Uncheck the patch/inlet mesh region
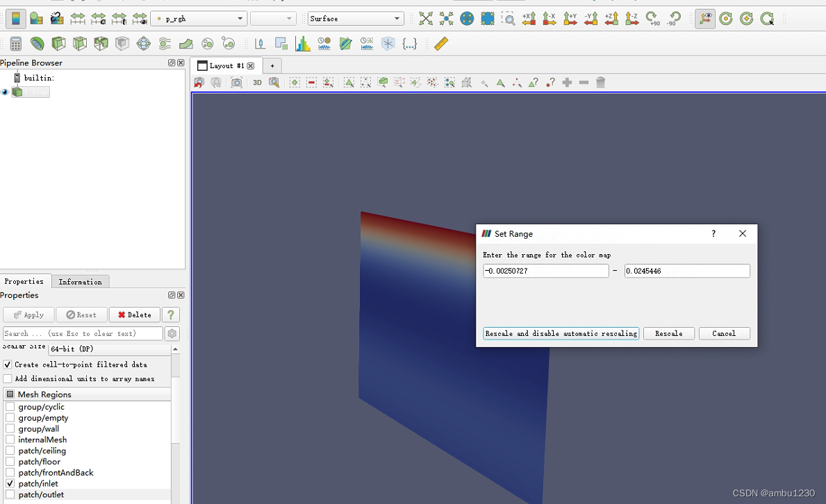Image resolution: width=826 pixels, height=504 pixels. tap(10, 483)
